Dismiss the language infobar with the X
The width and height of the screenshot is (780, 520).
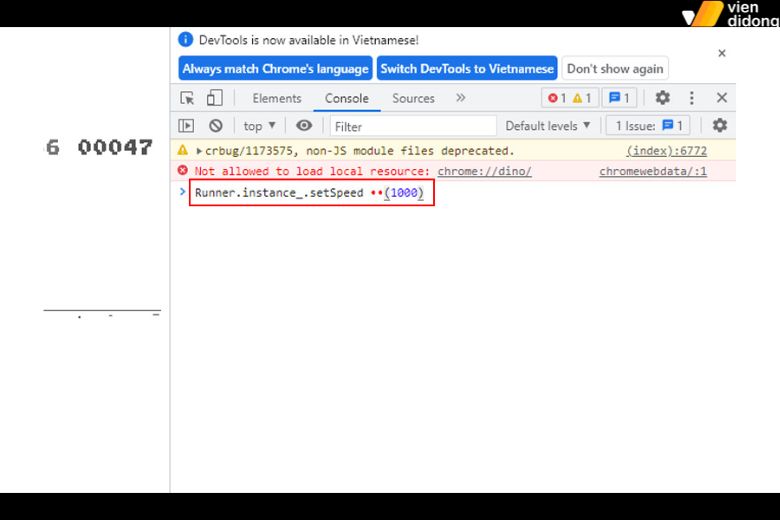pyautogui.click(x=722, y=53)
